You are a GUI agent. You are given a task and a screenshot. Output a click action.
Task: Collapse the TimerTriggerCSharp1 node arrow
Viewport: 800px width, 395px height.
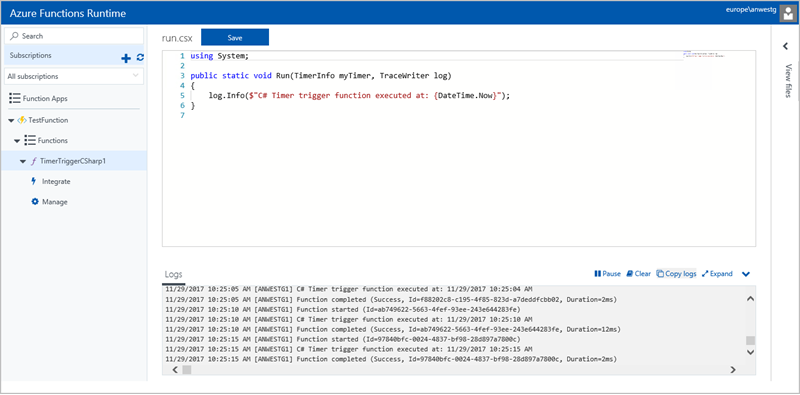pos(22,161)
